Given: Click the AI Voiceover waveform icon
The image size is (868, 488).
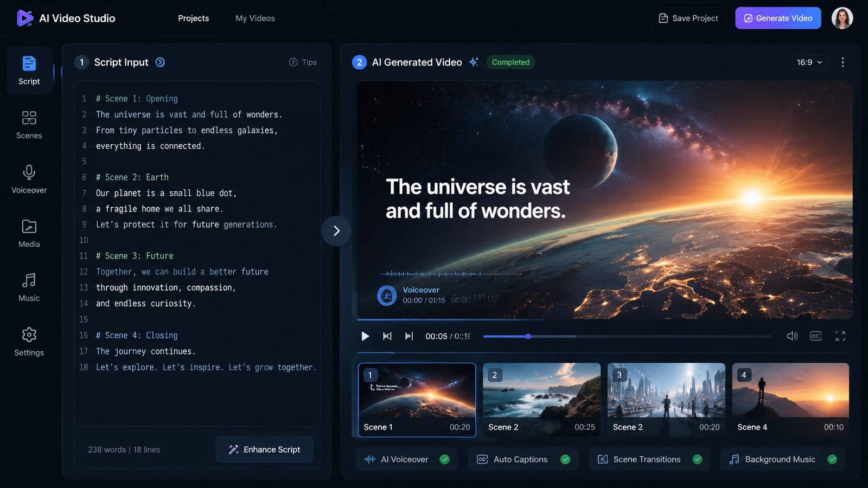Looking at the screenshot, I should click(370, 459).
